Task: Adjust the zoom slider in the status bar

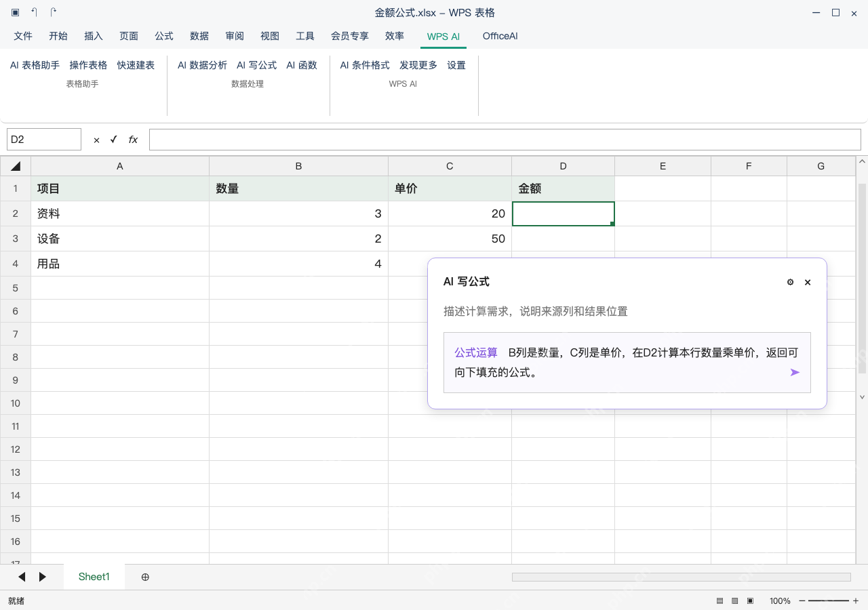Action: click(829, 601)
